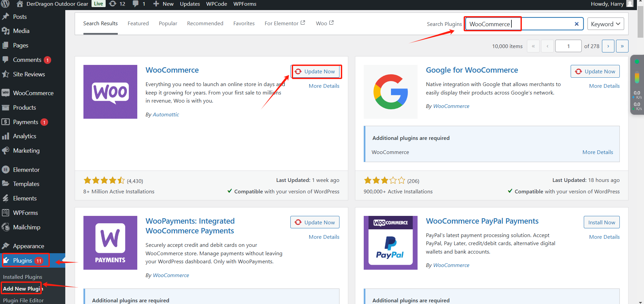This screenshot has height=304, width=644.
Task: Open Installed Plugins submenu item
Action: 23,277
